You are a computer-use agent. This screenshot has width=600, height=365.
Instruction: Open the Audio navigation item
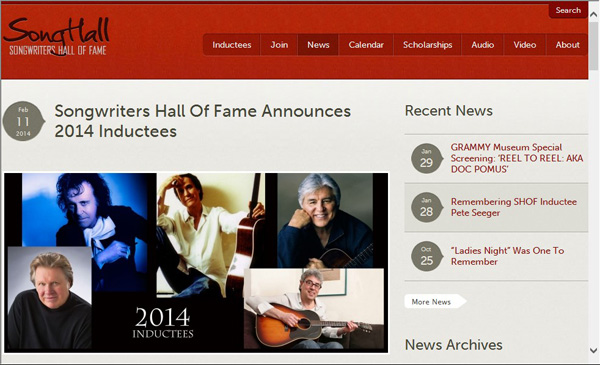(483, 45)
